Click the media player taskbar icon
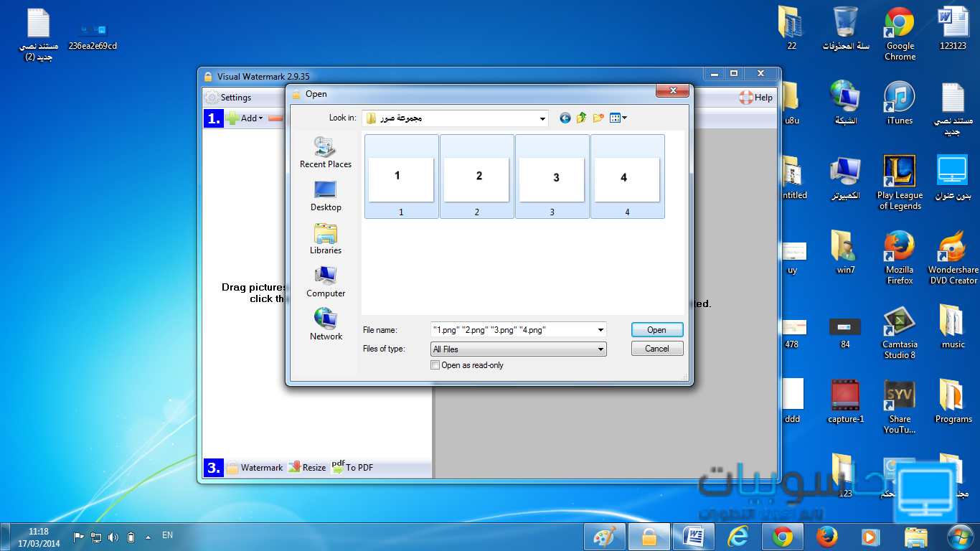The height and width of the screenshot is (551, 980). [x=870, y=537]
